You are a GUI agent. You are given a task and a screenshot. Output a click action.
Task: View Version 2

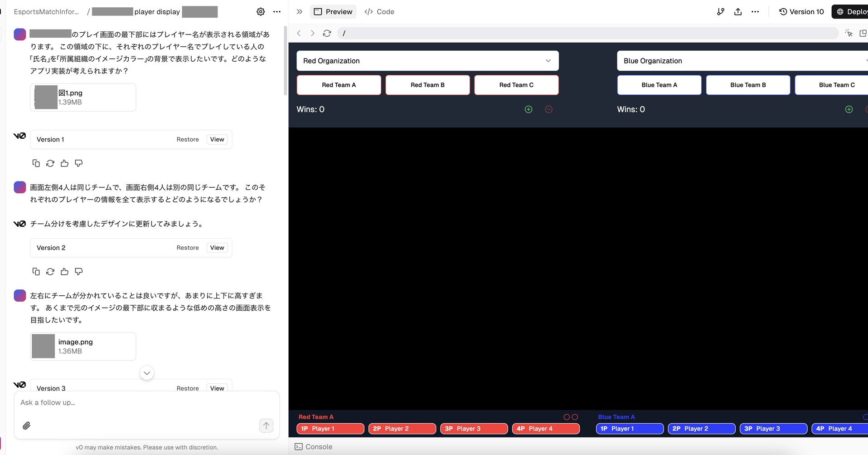click(217, 248)
